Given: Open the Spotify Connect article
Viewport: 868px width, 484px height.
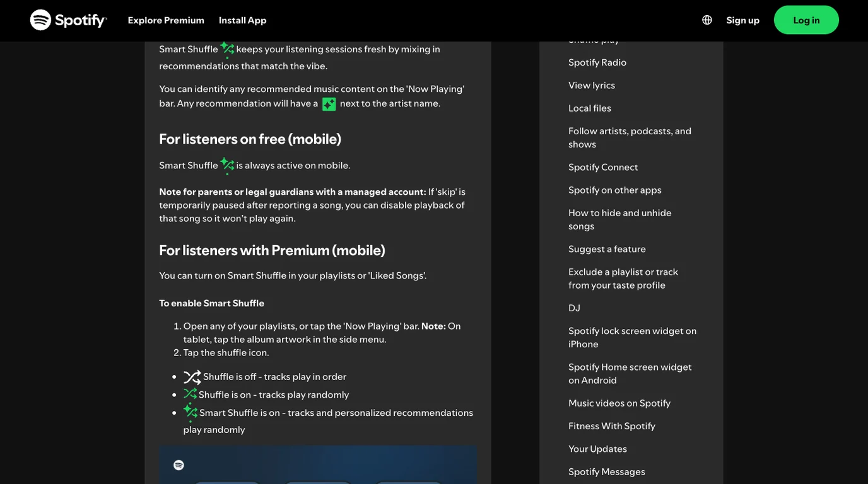Looking at the screenshot, I should click(x=603, y=167).
